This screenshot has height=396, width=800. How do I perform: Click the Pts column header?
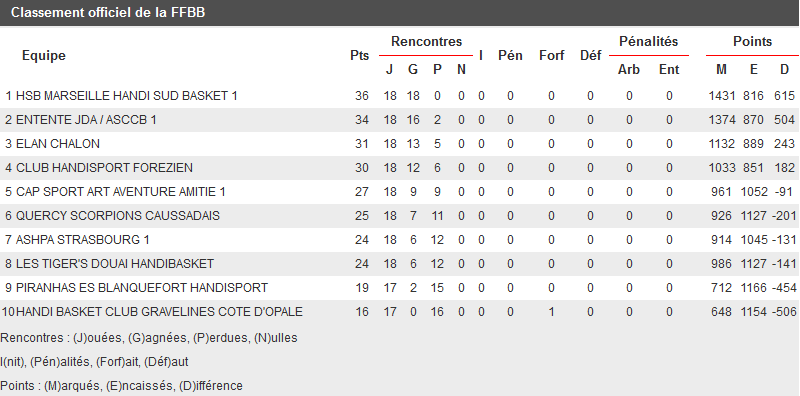360,56
